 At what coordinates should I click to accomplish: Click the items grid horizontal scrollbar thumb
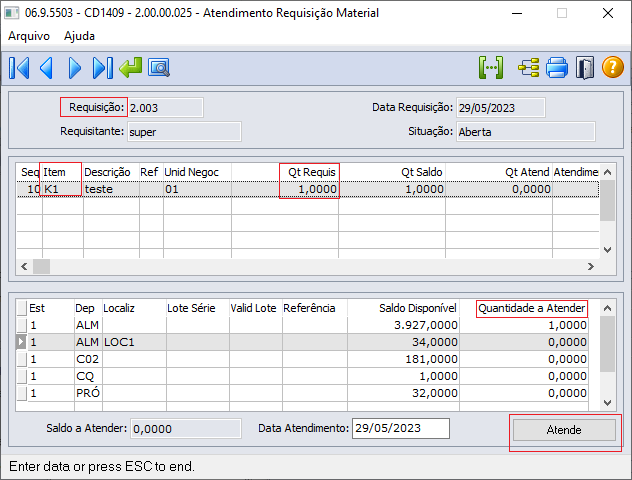coord(41,266)
